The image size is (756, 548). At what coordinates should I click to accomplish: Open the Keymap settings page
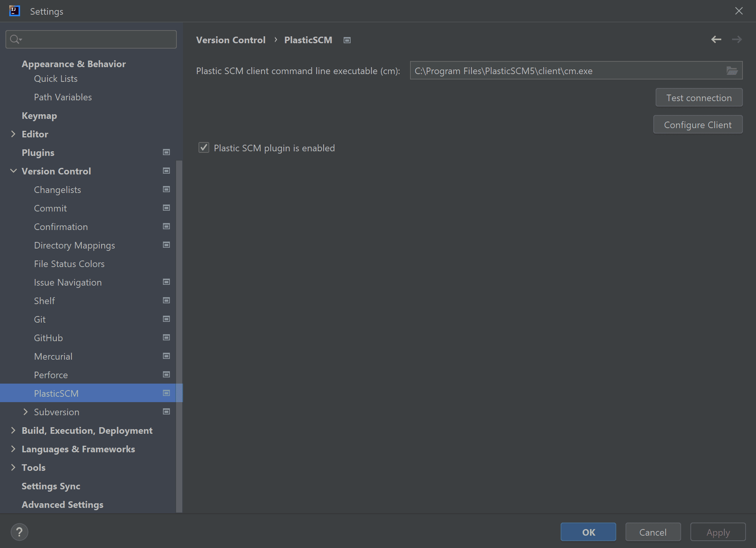(x=39, y=116)
